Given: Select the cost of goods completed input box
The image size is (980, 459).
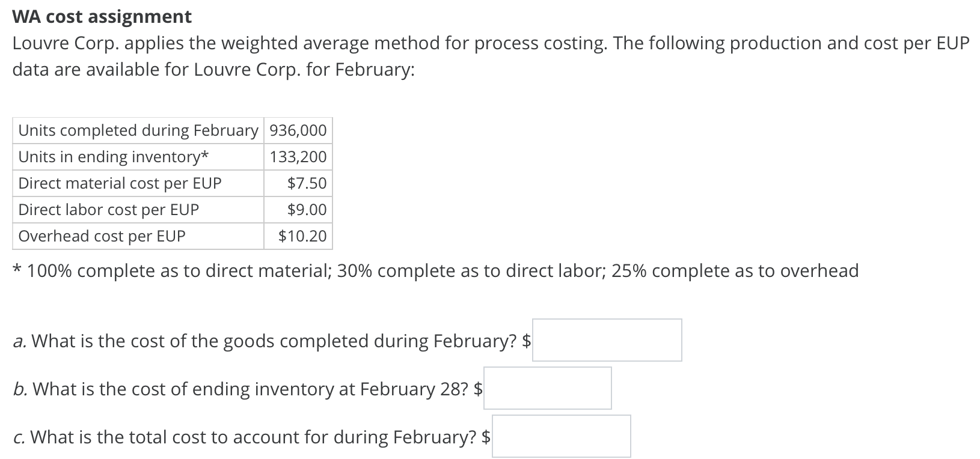Looking at the screenshot, I should (605, 339).
